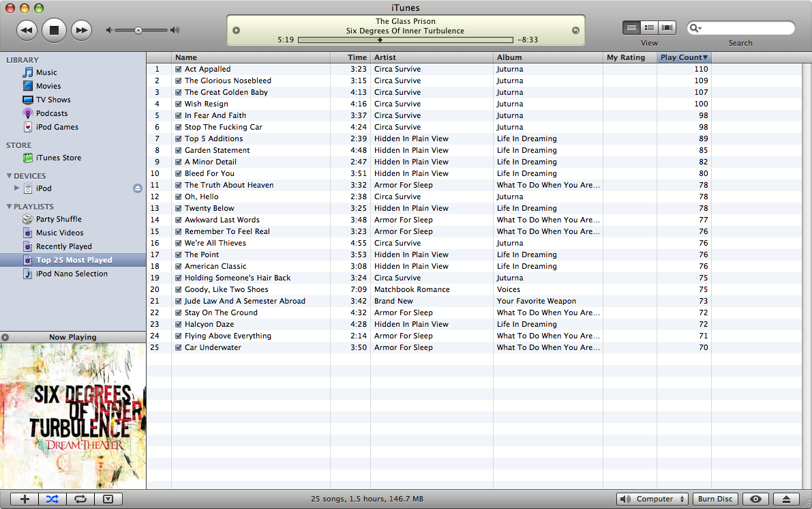Skip back to the previous track
812x509 pixels.
[x=27, y=30]
